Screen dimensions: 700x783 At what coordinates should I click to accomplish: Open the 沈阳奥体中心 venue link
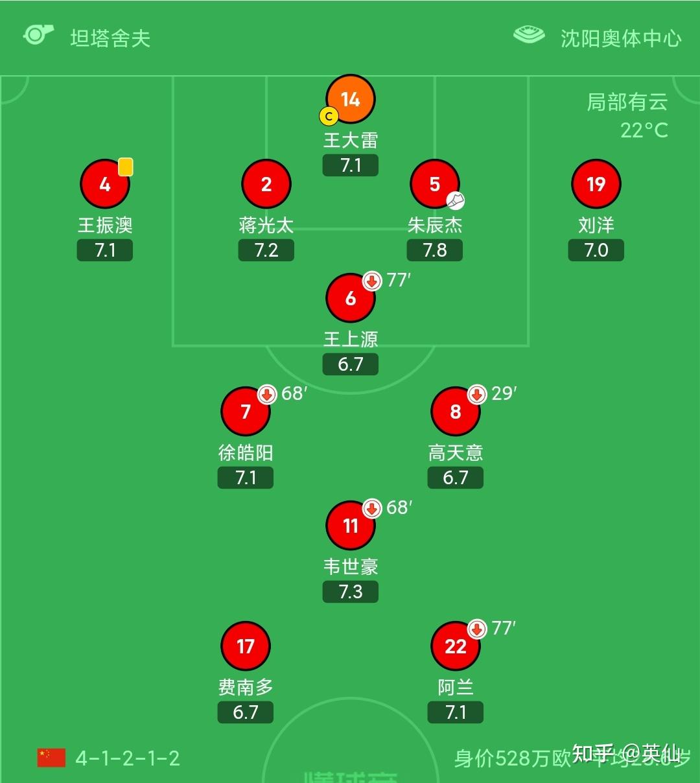point(621,38)
